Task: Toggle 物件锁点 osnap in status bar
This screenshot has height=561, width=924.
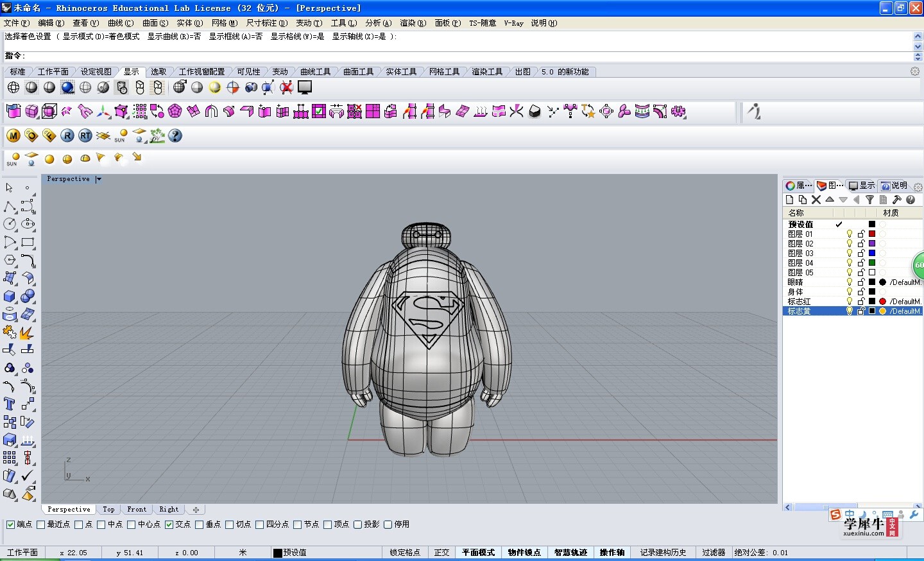Action: tap(524, 553)
